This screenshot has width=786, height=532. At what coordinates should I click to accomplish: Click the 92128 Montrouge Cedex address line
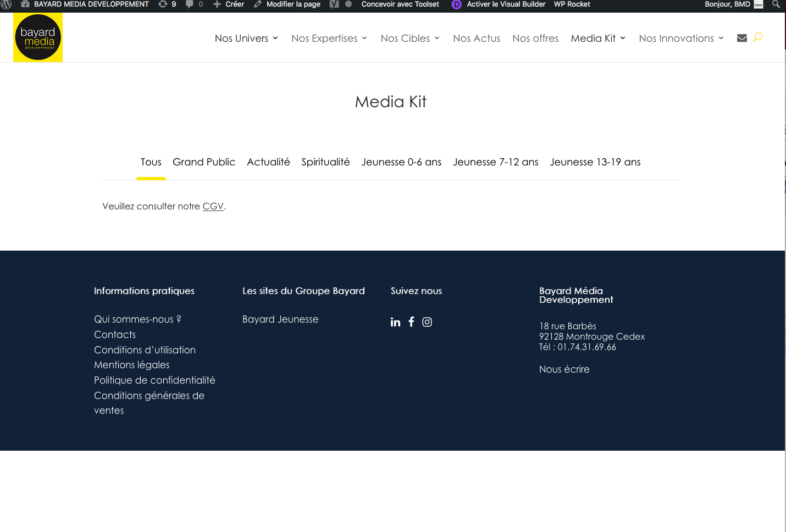(592, 337)
